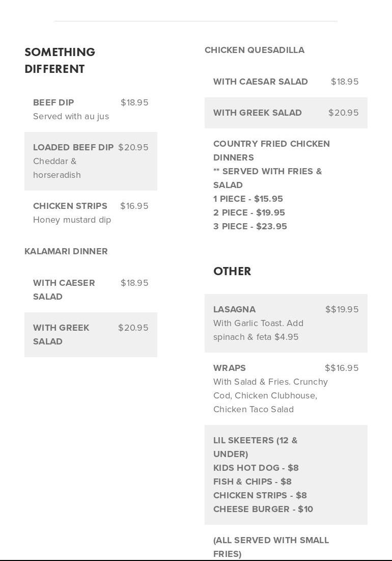Select Chicken Strips with honey mustard dip
392x561 pixels.
point(70,206)
